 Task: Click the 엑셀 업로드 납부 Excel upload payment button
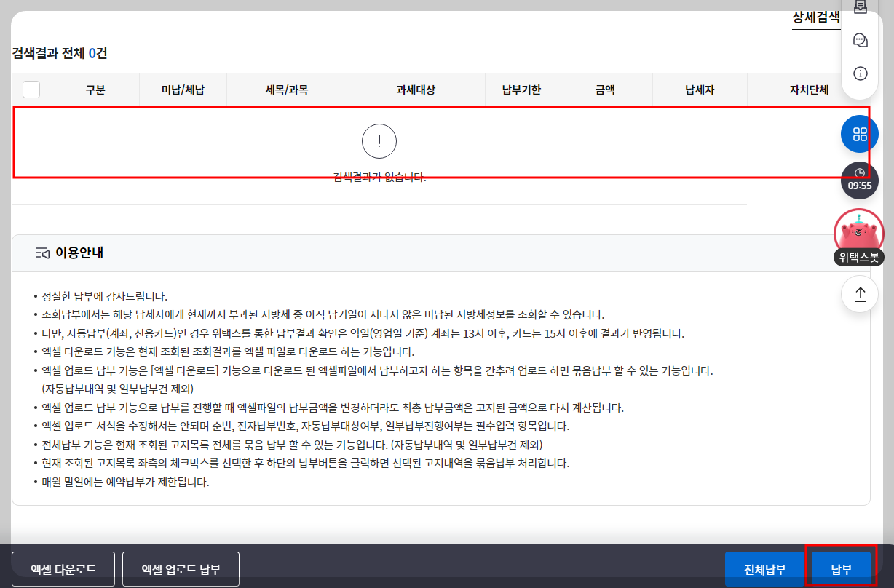pyautogui.click(x=180, y=568)
